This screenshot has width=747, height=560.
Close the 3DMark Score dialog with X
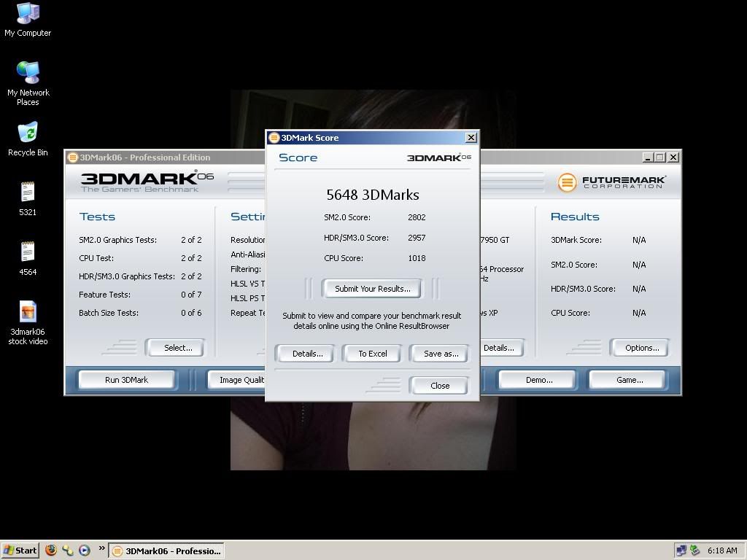tap(471, 138)
